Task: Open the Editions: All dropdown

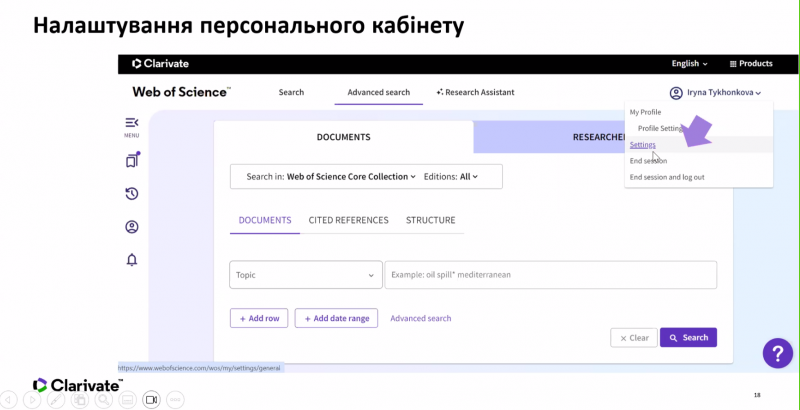Action: pyautogui.click(x=451, y=176)
